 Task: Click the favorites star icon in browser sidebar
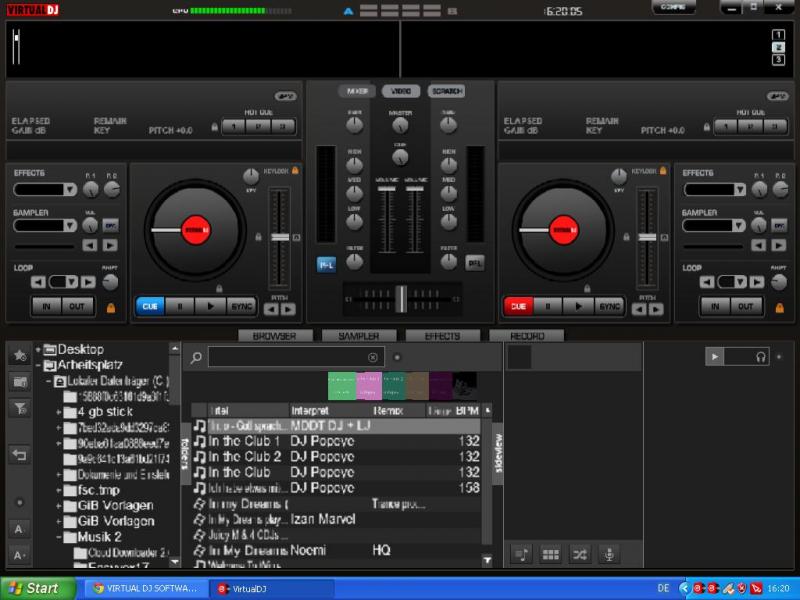[x=19, y=356]
